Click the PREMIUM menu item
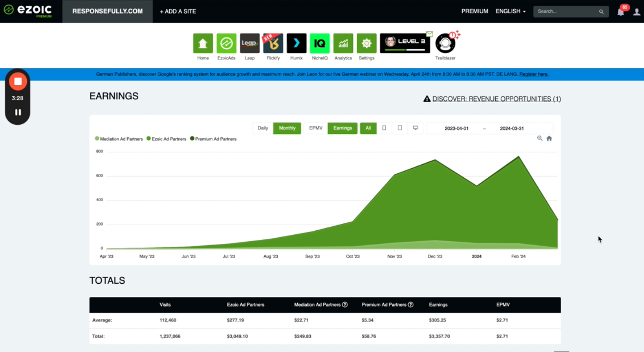This screenshot has width=644, height=352. coord(475,11)
